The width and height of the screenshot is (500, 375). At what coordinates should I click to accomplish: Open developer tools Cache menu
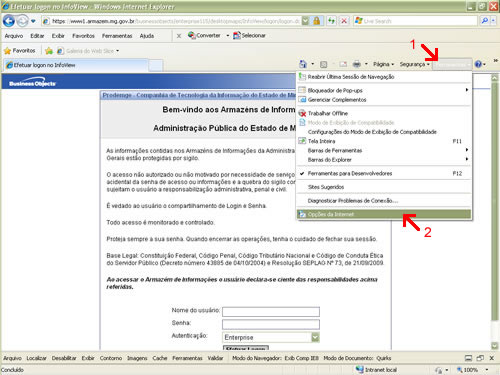tap(160, 358)
